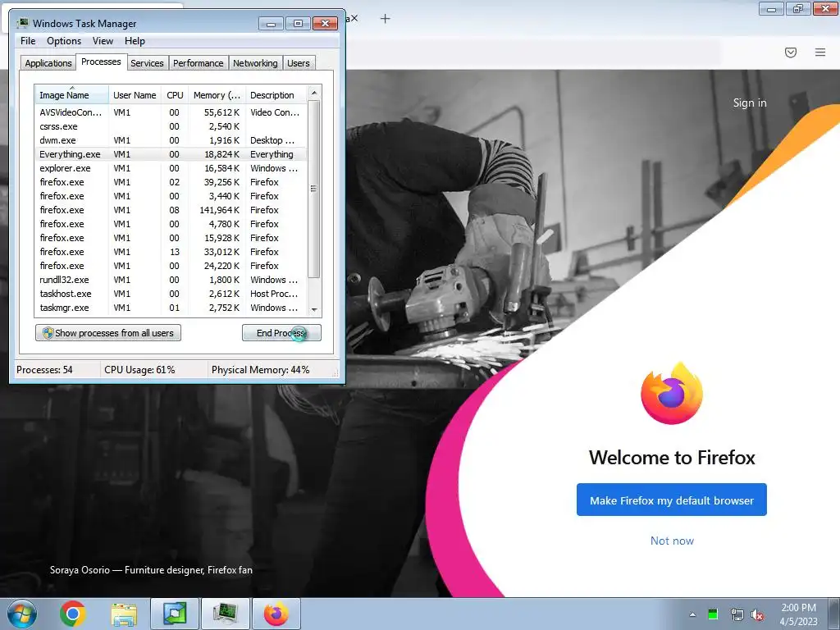Click the Save to Pocket icon

790,52
